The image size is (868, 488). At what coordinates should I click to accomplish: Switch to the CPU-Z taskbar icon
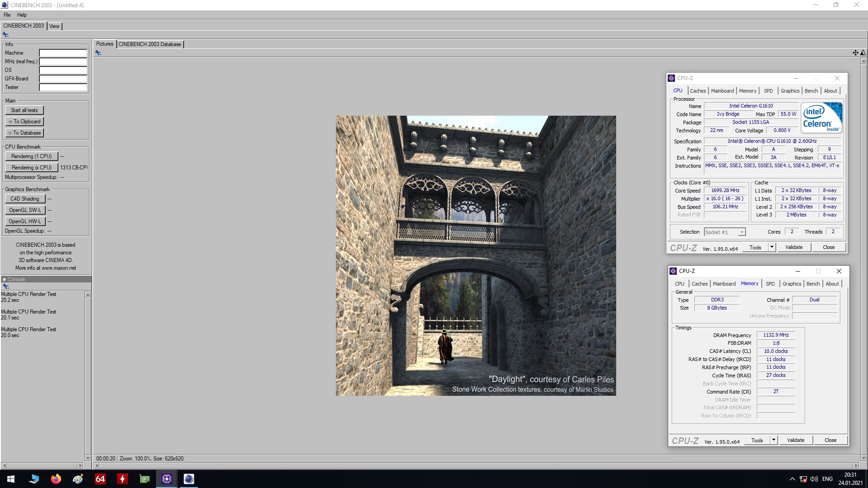[x=166, y=479]
